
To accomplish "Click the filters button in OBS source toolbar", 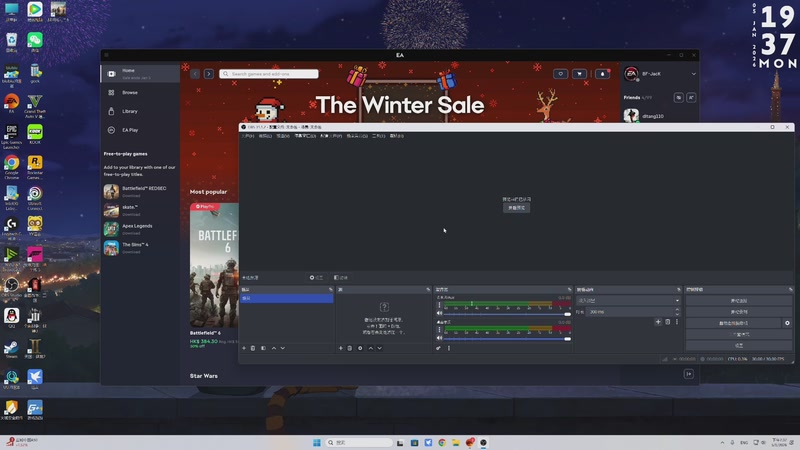I will (341, 278).
